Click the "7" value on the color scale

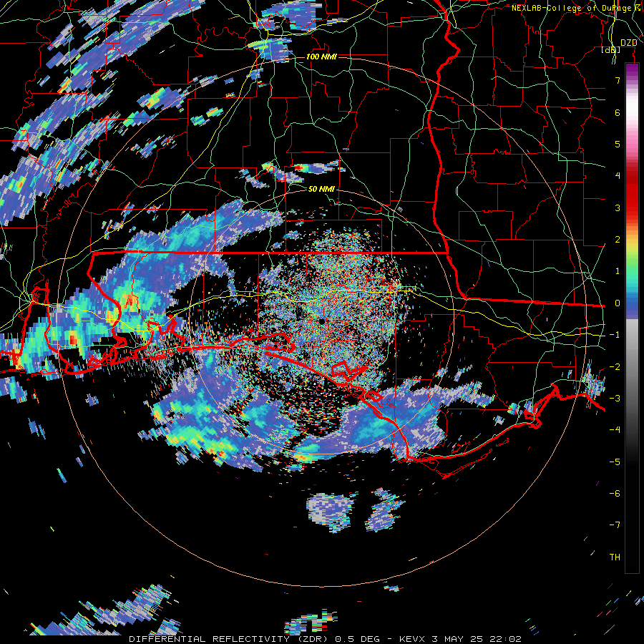(618, 80)
